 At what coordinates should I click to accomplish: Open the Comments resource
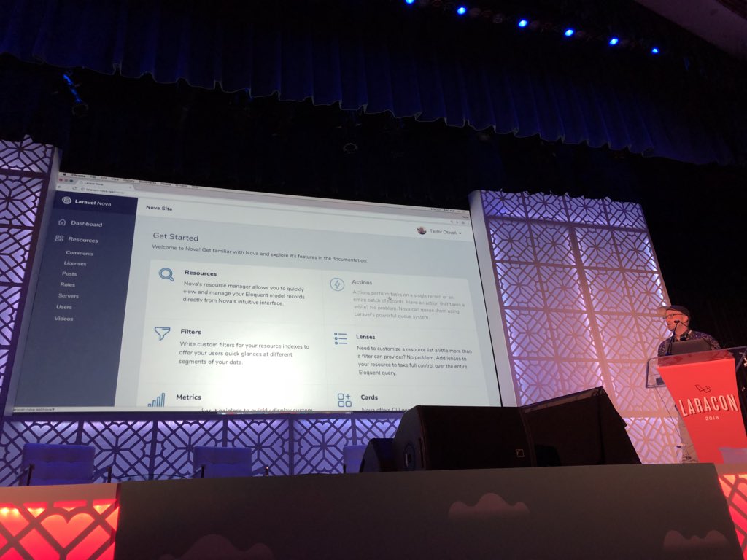[80, 253]
